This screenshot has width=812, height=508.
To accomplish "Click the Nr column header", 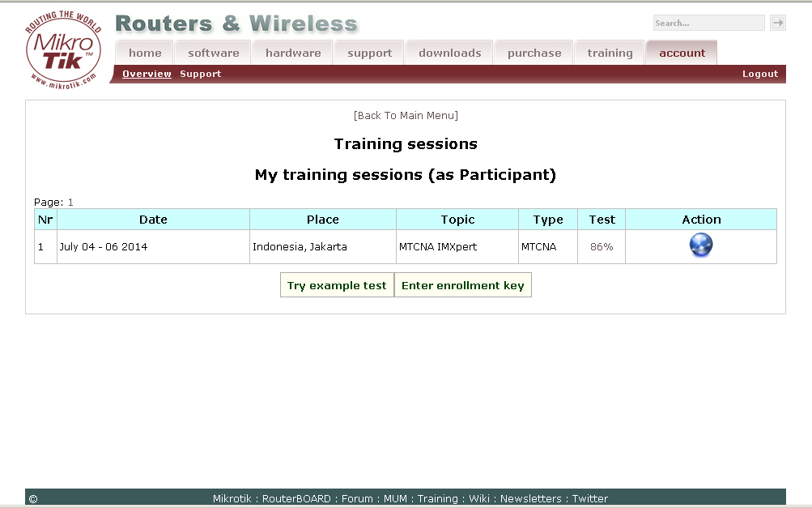I will pyautogui.click(x=45, y=220).
